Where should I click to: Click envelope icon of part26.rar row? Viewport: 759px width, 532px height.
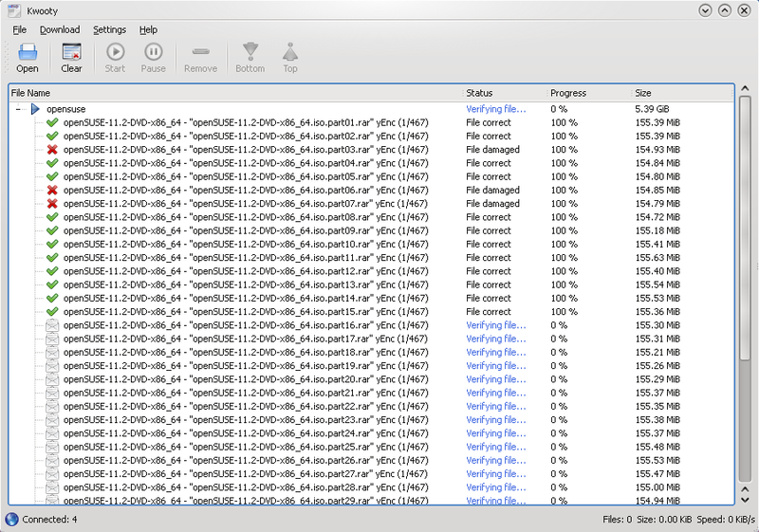52,461
